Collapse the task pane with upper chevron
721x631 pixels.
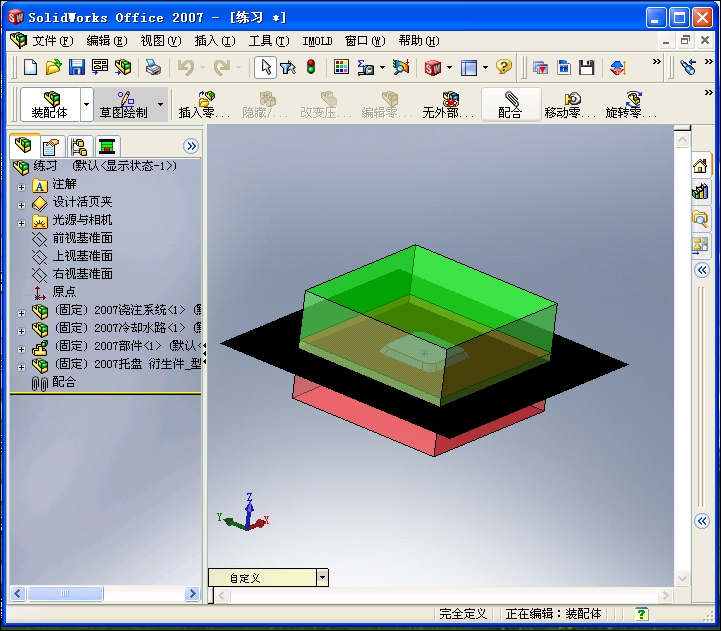[x=702, y=270]
